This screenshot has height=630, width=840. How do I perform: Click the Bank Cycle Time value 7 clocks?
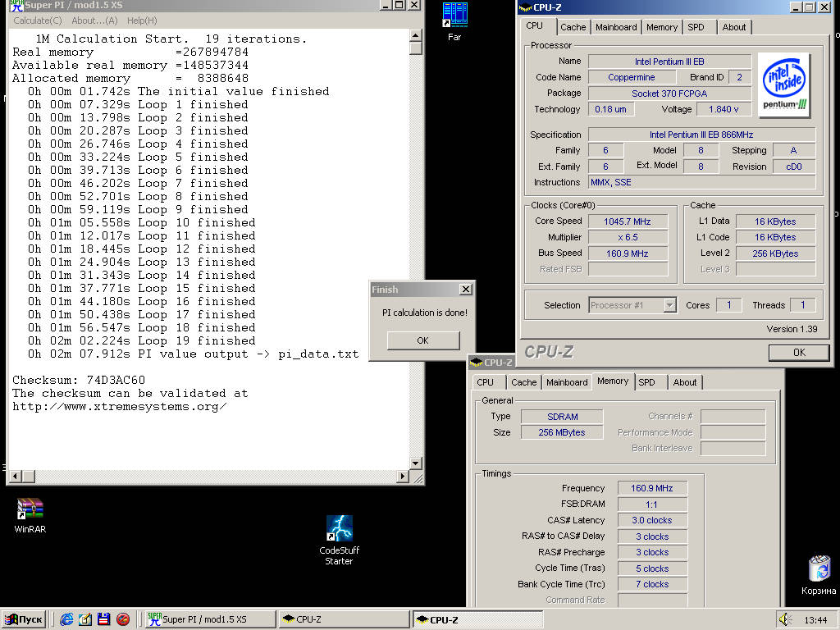652,584
